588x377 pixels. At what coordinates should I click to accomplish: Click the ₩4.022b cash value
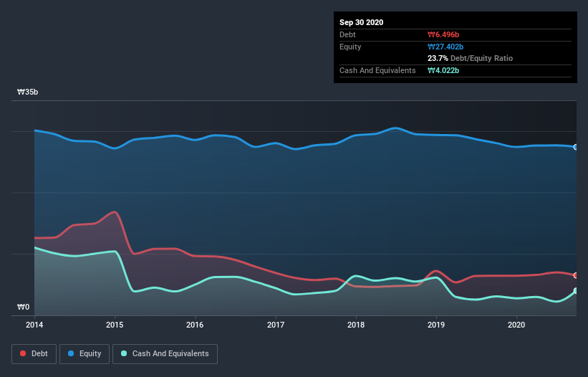click(443, 70)
